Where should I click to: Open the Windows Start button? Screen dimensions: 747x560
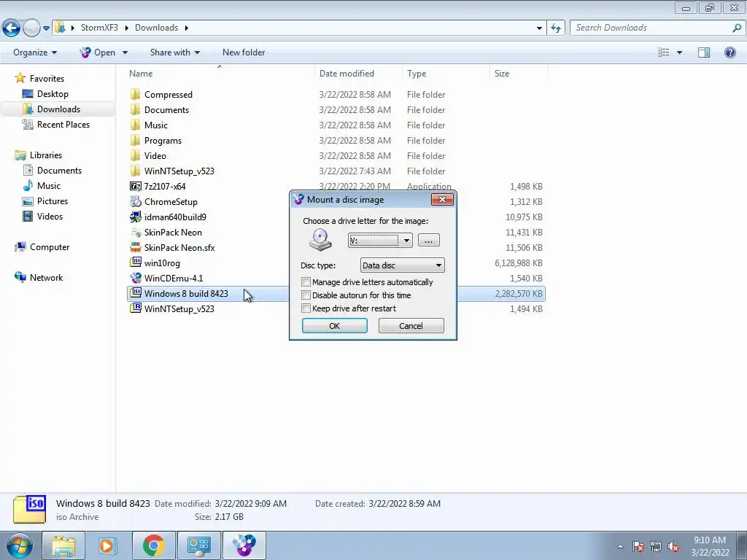tap(19, 545)
